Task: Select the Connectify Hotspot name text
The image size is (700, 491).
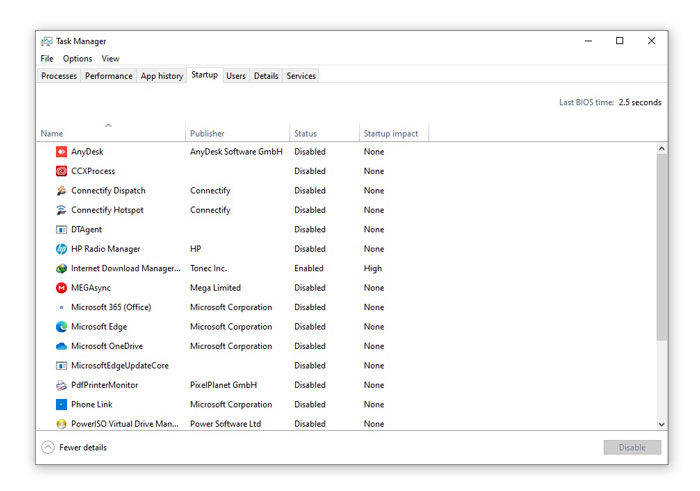Action: 108,210
